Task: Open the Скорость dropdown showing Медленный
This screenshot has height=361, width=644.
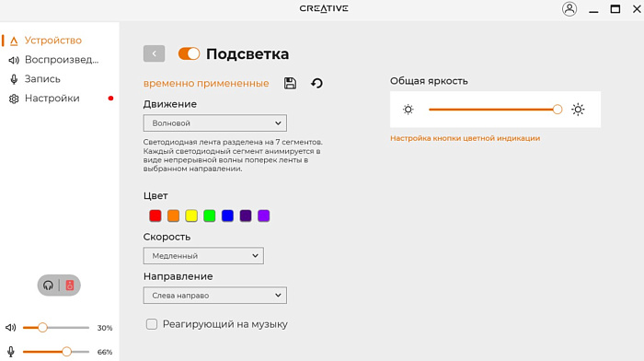Action: tap(203, 256)
